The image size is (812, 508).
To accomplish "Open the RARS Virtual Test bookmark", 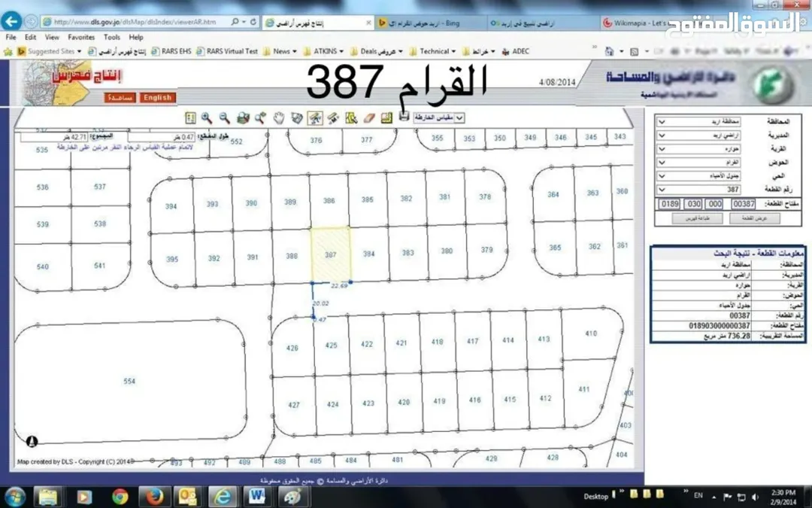I will (x=227, y=51).
